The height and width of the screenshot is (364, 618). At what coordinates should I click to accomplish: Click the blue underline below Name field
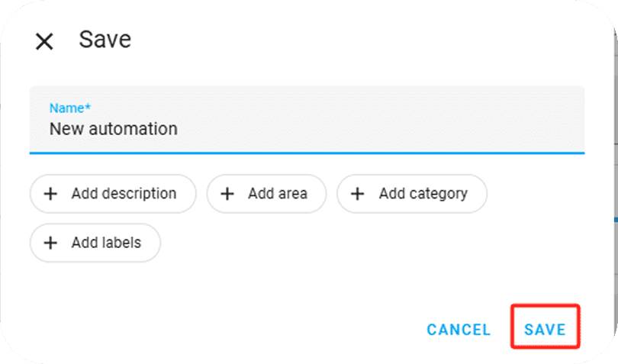coord(307,153)
